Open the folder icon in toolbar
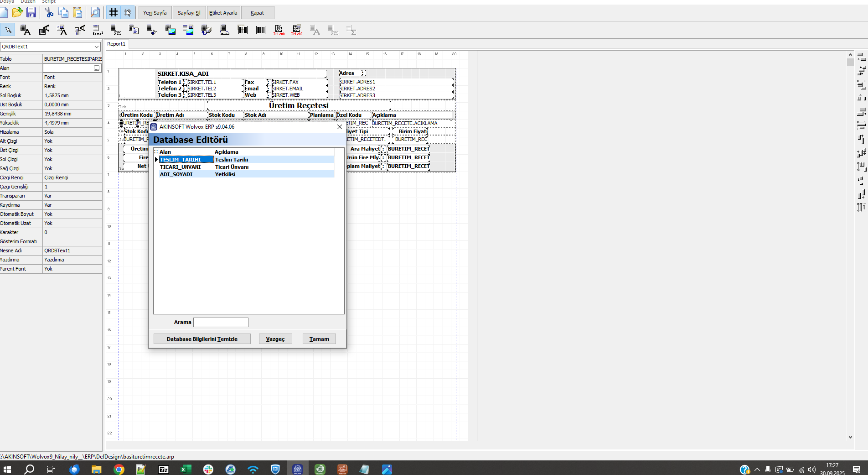Screen dimensions: 868x475 [x=17, y=13]
